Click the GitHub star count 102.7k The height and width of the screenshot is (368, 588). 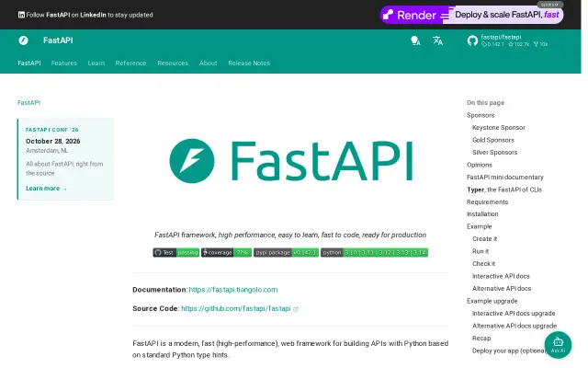tap(518, 44)
